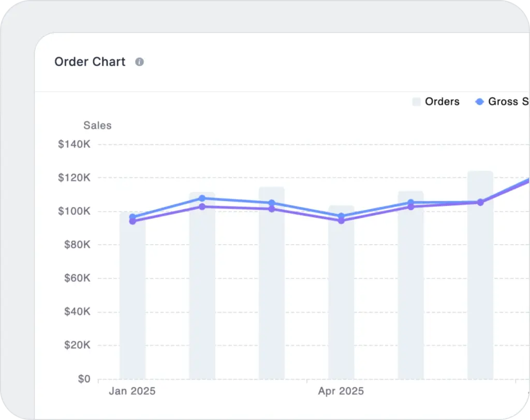Click the blue Gross Sales legend marker
Viewport: 530px width, 420px height.
pyautogui.click(x=479, y=102)
